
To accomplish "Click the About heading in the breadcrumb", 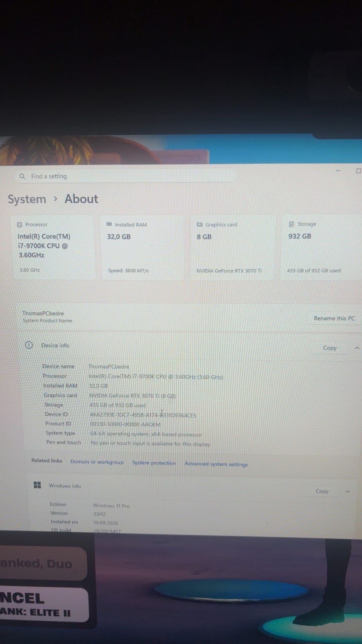I will (81, 199).
